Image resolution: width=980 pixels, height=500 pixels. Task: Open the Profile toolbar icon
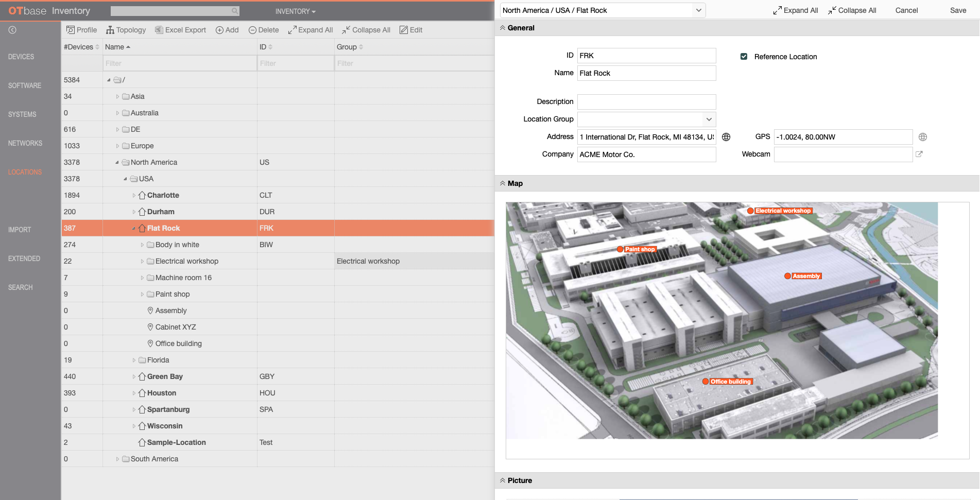pos(71,30)
